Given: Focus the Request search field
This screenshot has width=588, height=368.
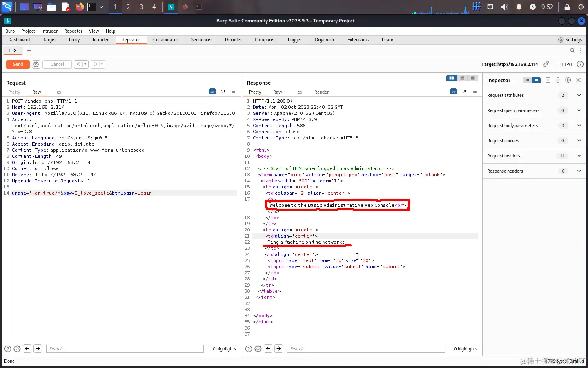Looking at the screenshot, I should pyautogui.click(x=125, y=349).
